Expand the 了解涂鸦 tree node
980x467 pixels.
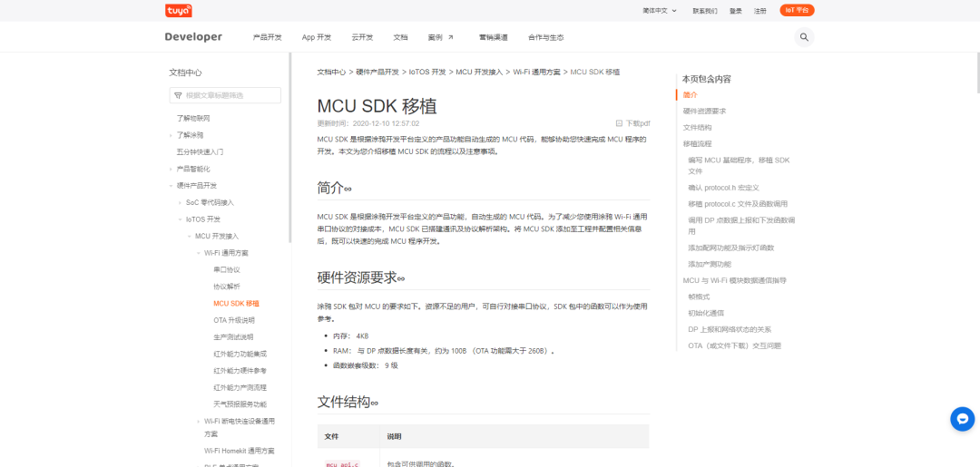point(171,135)
